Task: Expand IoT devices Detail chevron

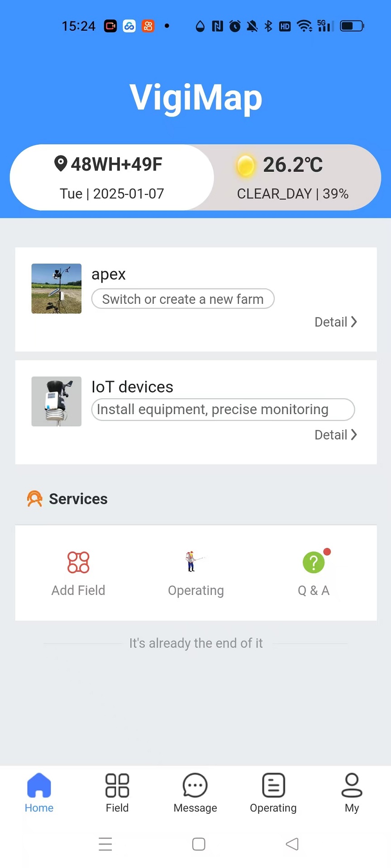Action: (x=354, y=435)
